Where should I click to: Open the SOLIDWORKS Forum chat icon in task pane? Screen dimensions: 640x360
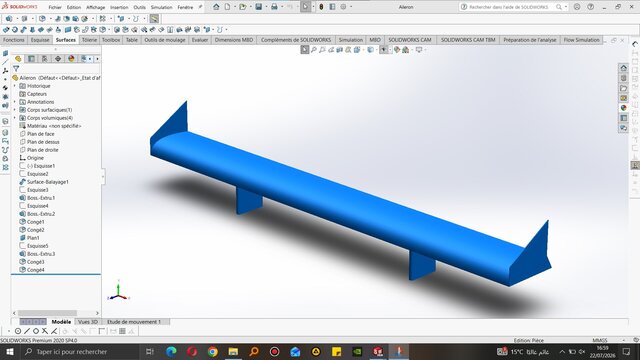623,128
